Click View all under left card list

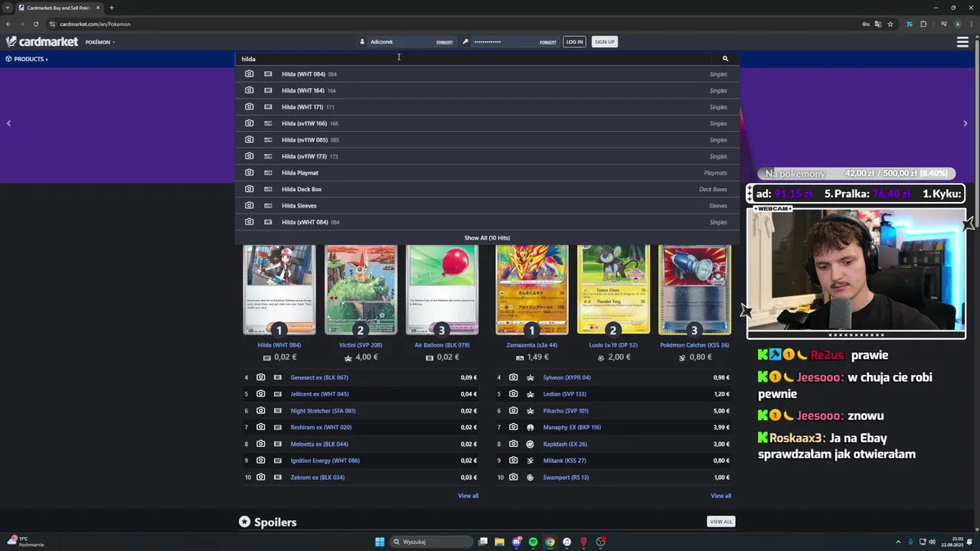point(468,496)
